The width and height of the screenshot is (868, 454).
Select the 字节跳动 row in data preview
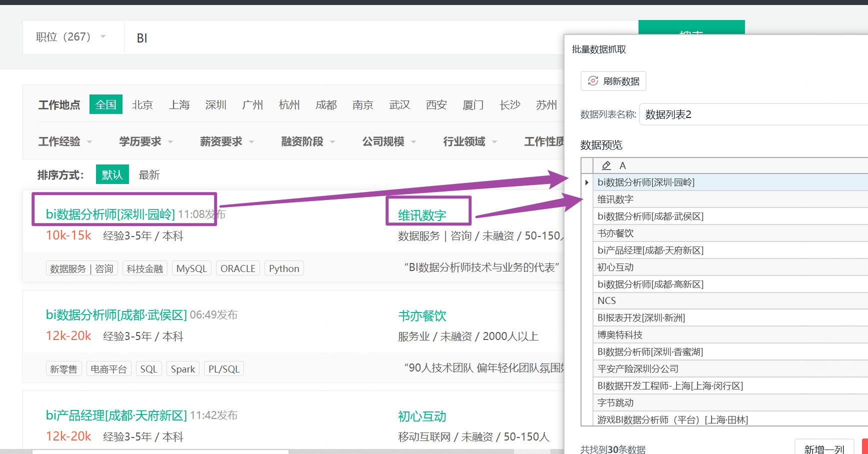[x=730, y=402]
